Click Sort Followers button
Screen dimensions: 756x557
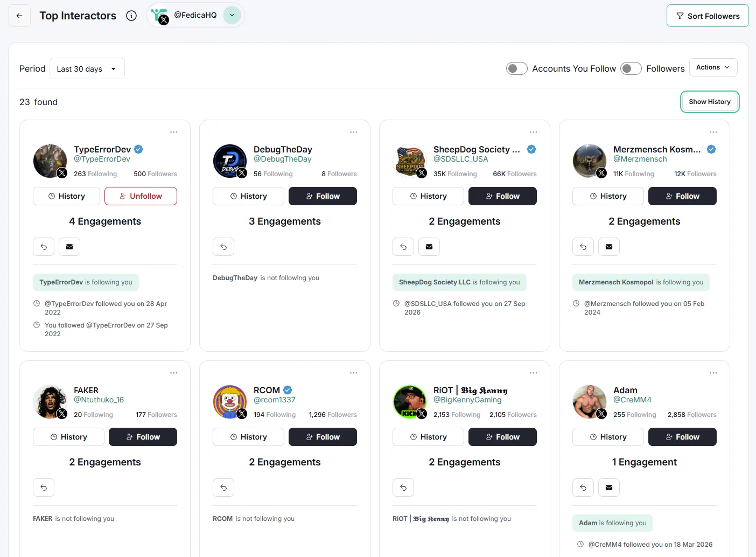[708, 16]
